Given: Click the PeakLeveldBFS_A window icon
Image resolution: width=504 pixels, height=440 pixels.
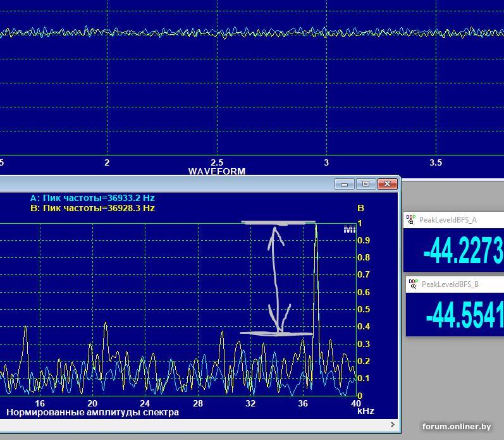Looking at the screenshot, I should 411,219.
